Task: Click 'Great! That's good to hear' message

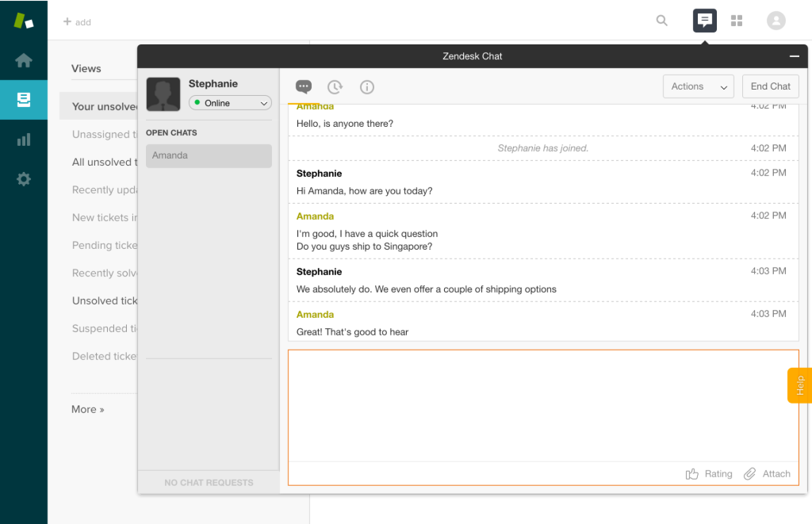Action: 352,332
